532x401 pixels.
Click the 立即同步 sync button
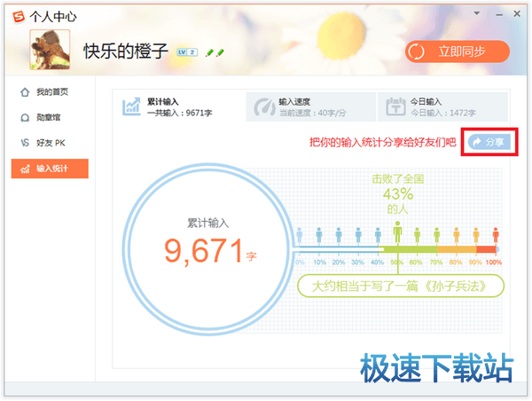pos(457,51)
